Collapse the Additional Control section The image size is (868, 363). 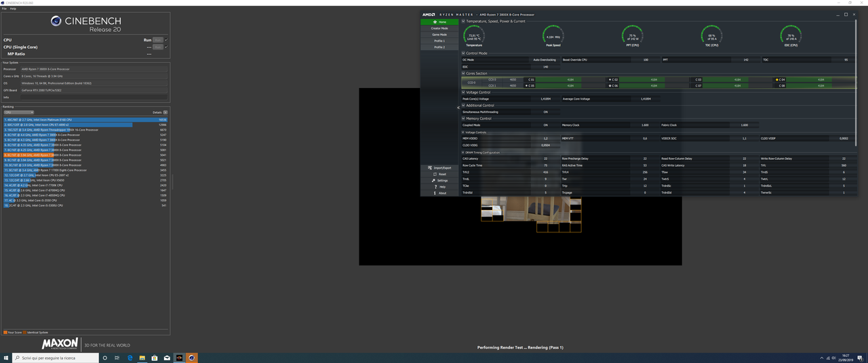tap(464, 106)
